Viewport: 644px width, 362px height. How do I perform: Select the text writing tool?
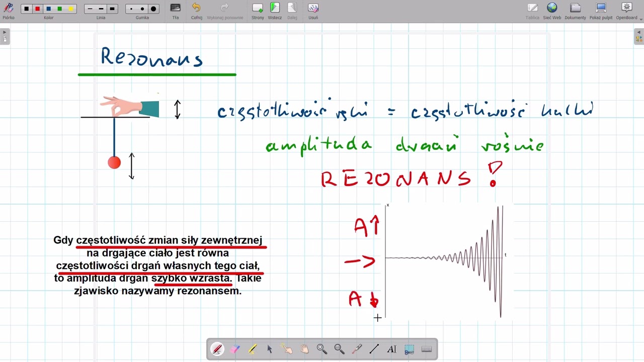[391, 349]
